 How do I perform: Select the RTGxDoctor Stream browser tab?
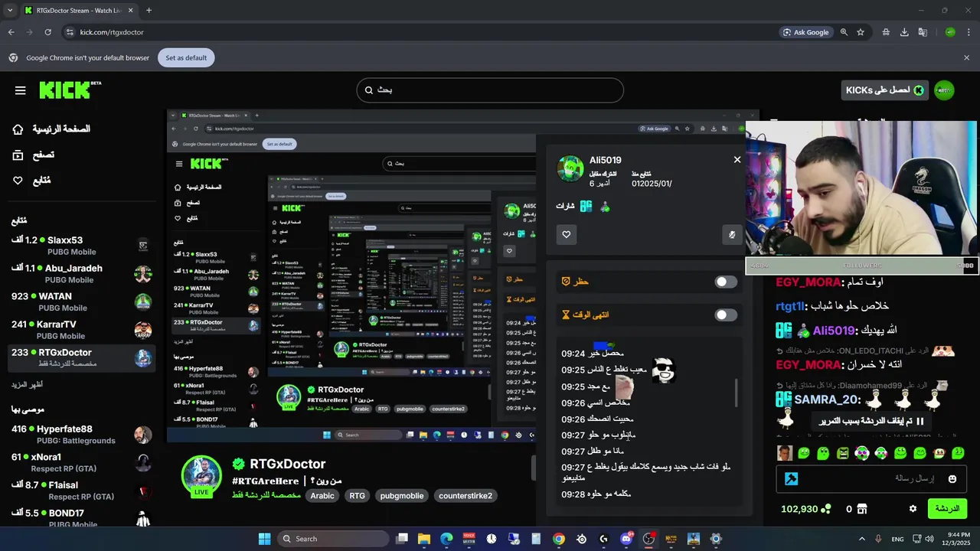coord(79,11)
